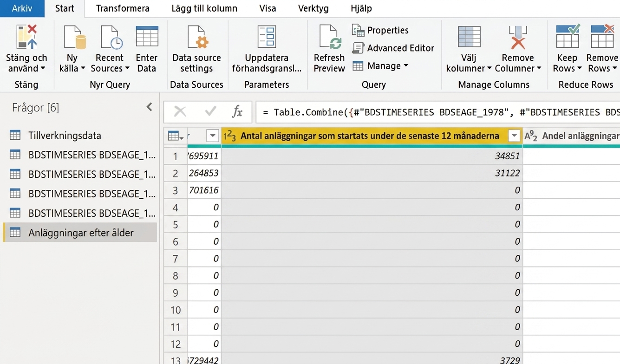Select the Anläggningar efter ålder query
This screenshot has height=364, width=620.
80,233
